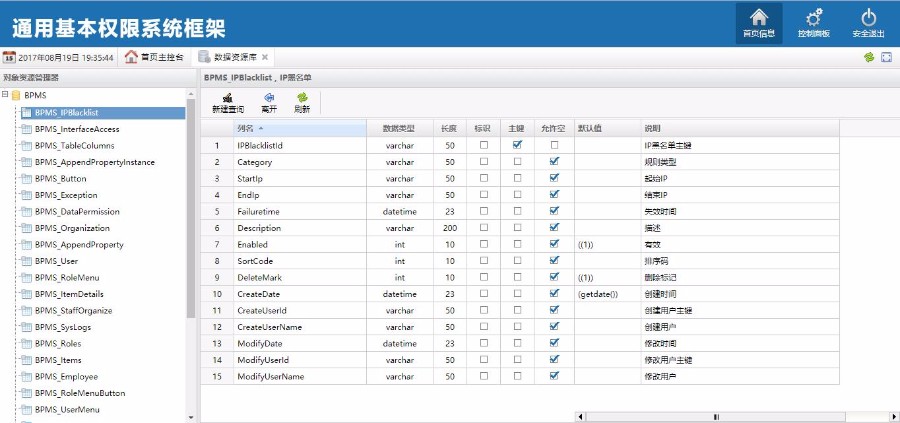
Task: Open the control panel gear icon
Action: [813, 18]
